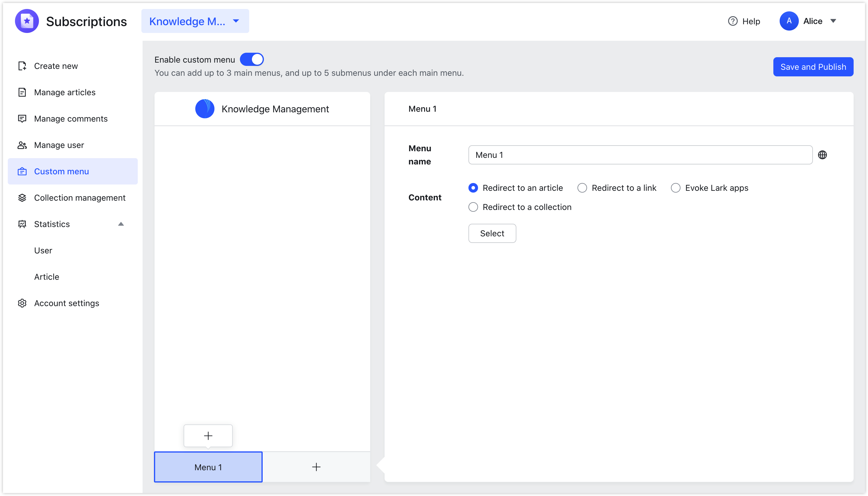Select the Manage user icon

click(x=22, y=145)
